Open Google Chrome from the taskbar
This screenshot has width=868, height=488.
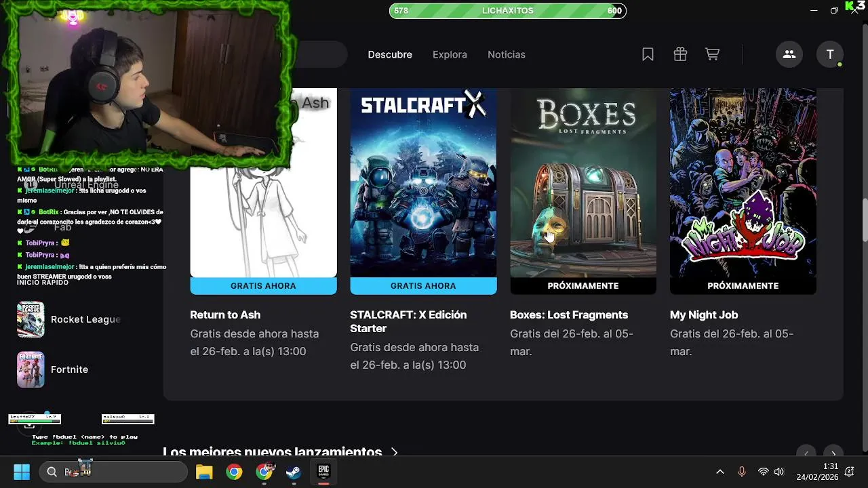pos(234,472)
